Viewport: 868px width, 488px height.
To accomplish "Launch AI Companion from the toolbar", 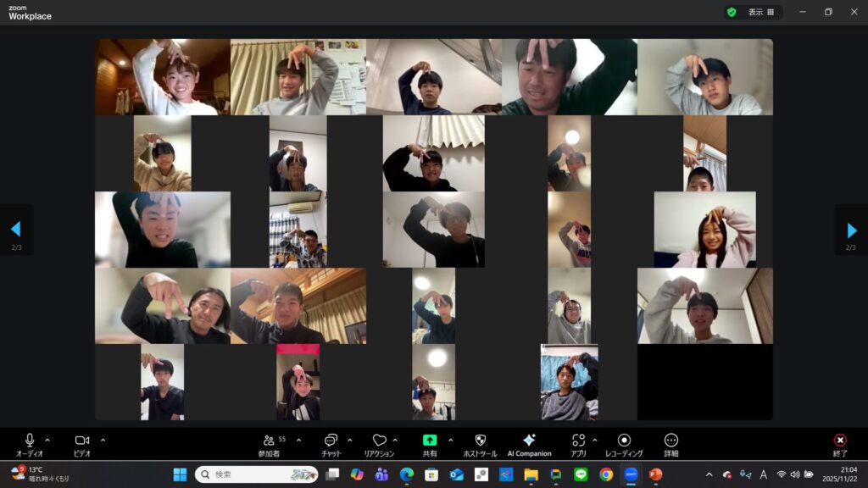I will pyautogui.click(x=529, y=441).
